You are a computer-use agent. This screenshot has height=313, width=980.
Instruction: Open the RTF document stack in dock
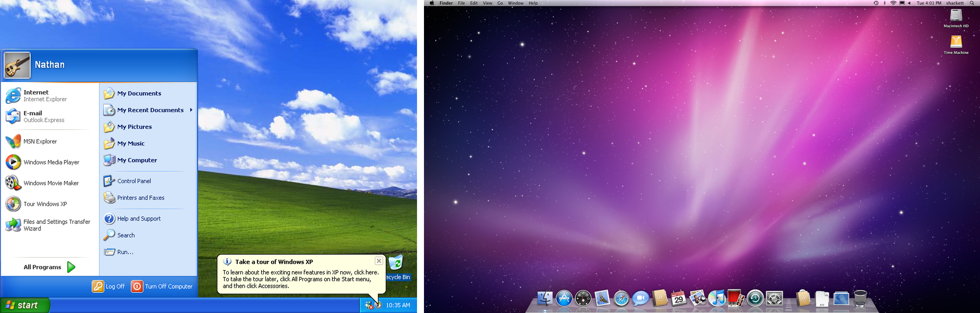822,299
